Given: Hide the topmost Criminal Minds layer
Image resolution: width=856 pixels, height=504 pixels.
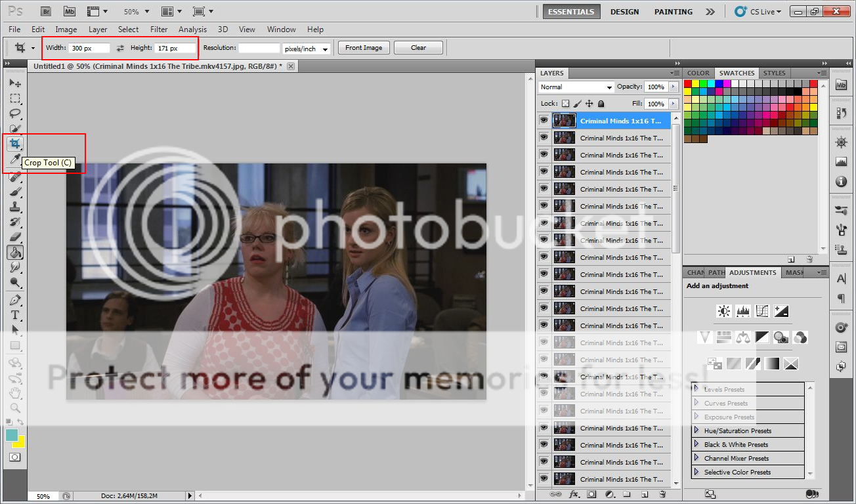Looking at the screenshot, I should (x=544, y=120).
